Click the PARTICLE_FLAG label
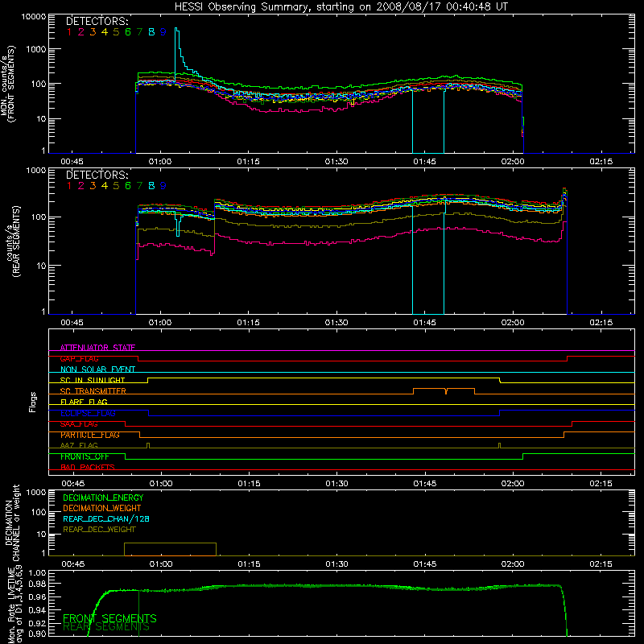 [x=90, y=435]
